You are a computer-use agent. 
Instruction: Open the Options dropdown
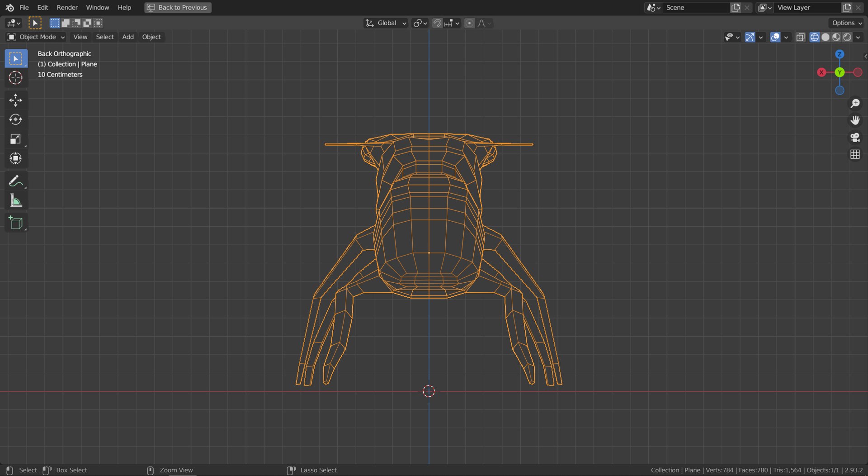tap(847, 23)
